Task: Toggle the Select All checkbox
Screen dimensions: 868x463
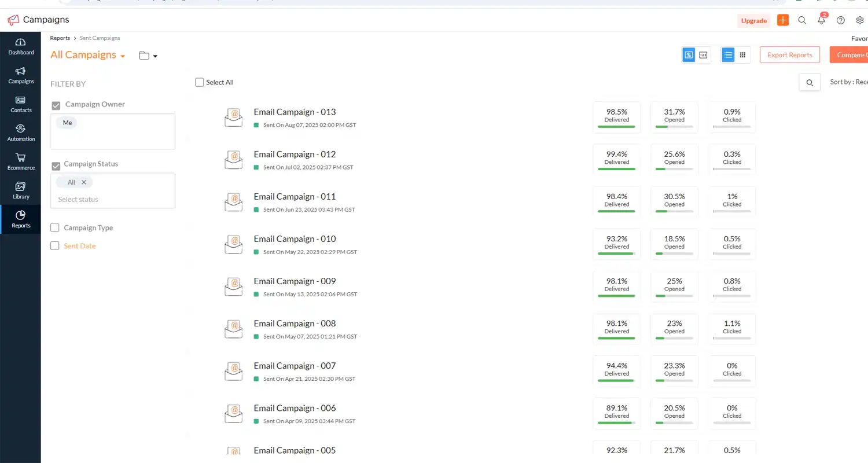Action: tap(199, 82)
